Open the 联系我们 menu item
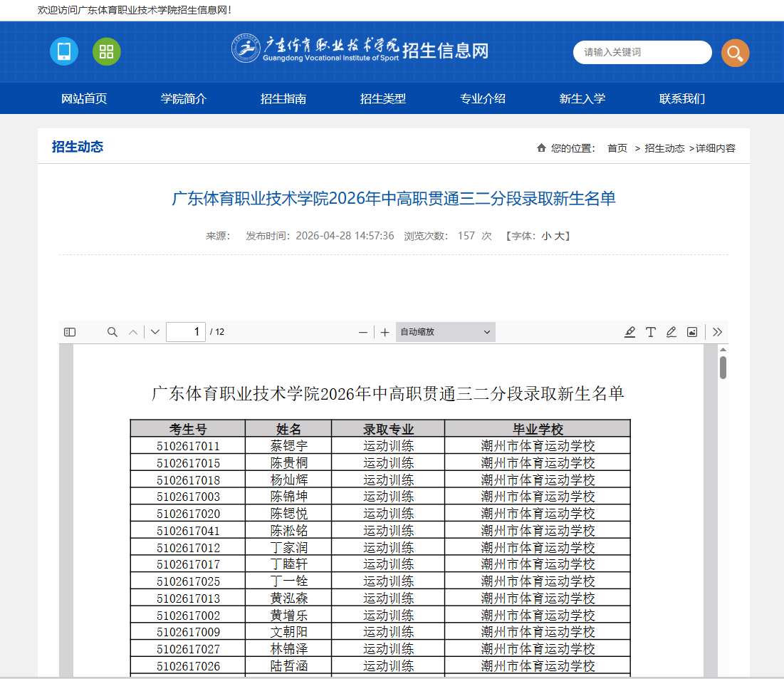Viewport: 784px width, 679px height. [x=682, y=98]
